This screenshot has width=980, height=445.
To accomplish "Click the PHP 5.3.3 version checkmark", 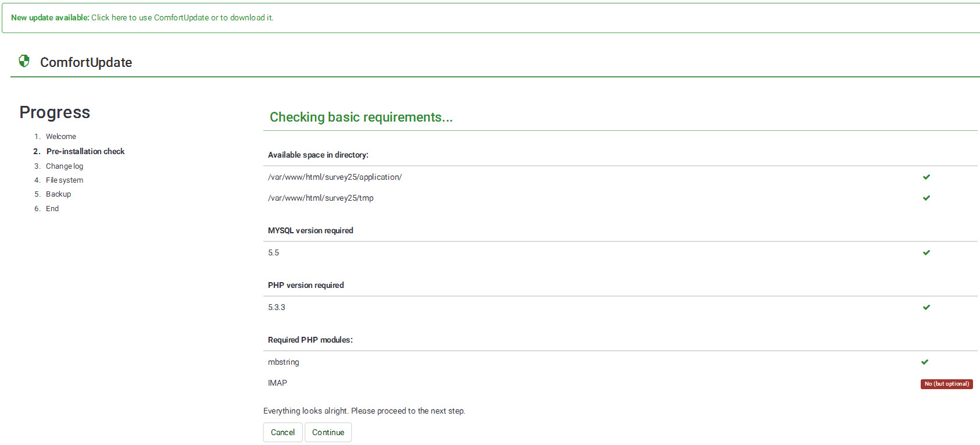I will pos(927,307).
